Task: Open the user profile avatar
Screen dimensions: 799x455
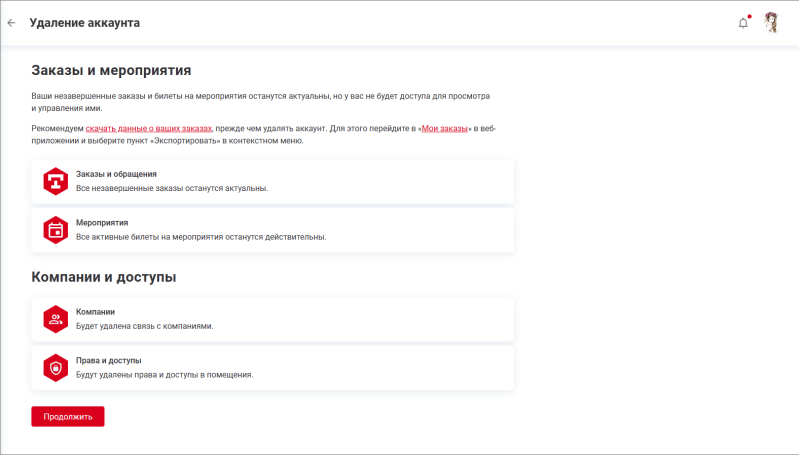Action: click(x=771, y=22)
